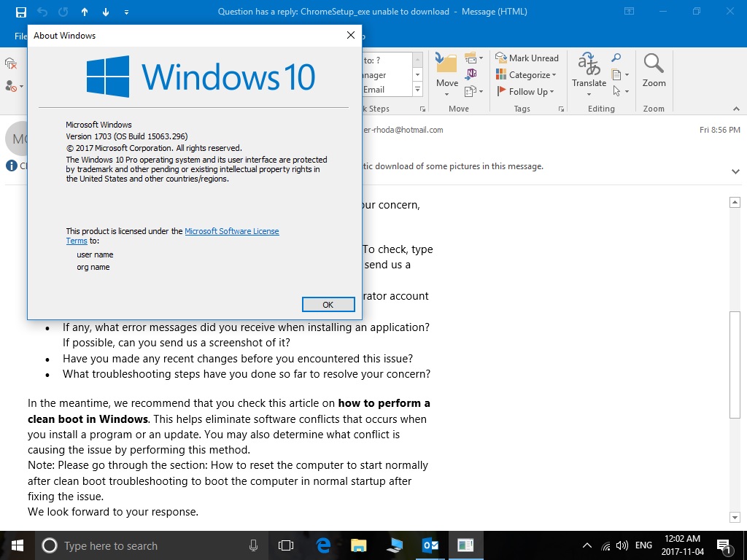Open the Follow Up flag menu
Screen dimensions: 747x560
pos(525,91)
